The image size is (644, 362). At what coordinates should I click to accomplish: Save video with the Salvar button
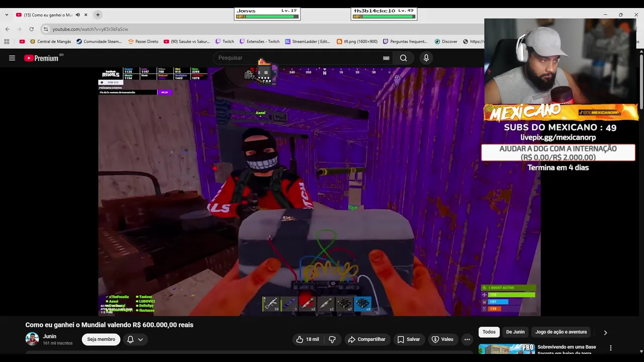[x=409, y=339]
